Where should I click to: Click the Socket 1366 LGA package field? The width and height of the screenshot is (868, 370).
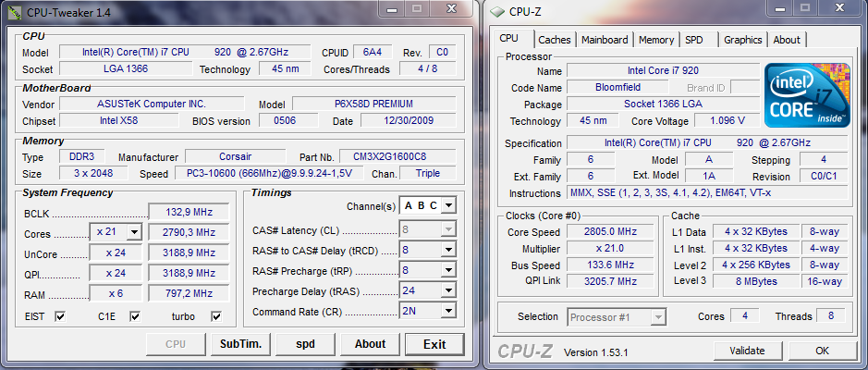click(x=663, y=105)
